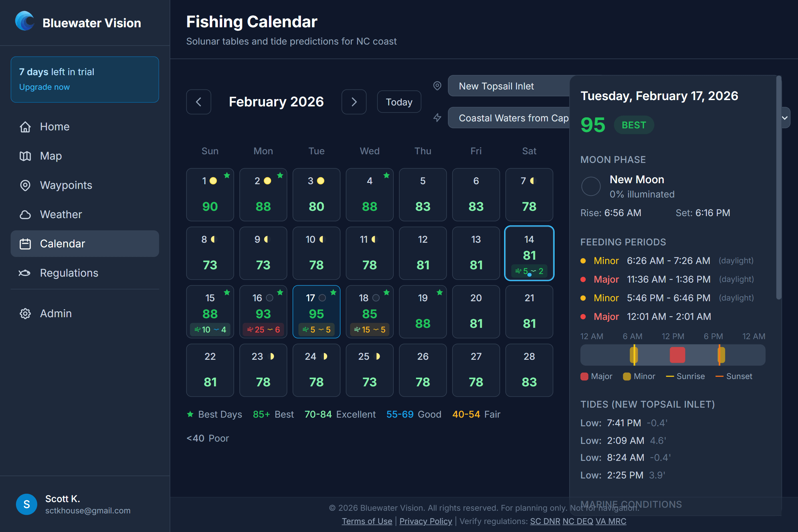This screenshot has width=798, height=532.
Task: Open the Upgrade now link
Action: pos(44,87)
